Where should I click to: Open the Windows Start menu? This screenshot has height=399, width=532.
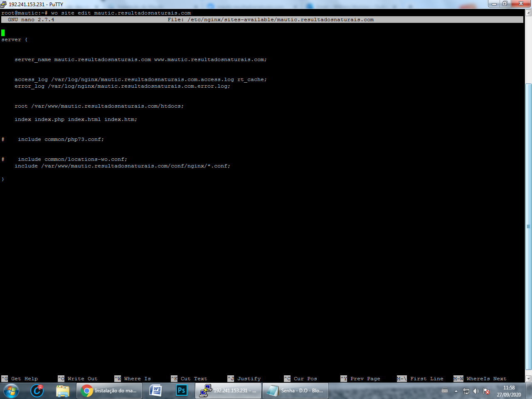(11, 391)
